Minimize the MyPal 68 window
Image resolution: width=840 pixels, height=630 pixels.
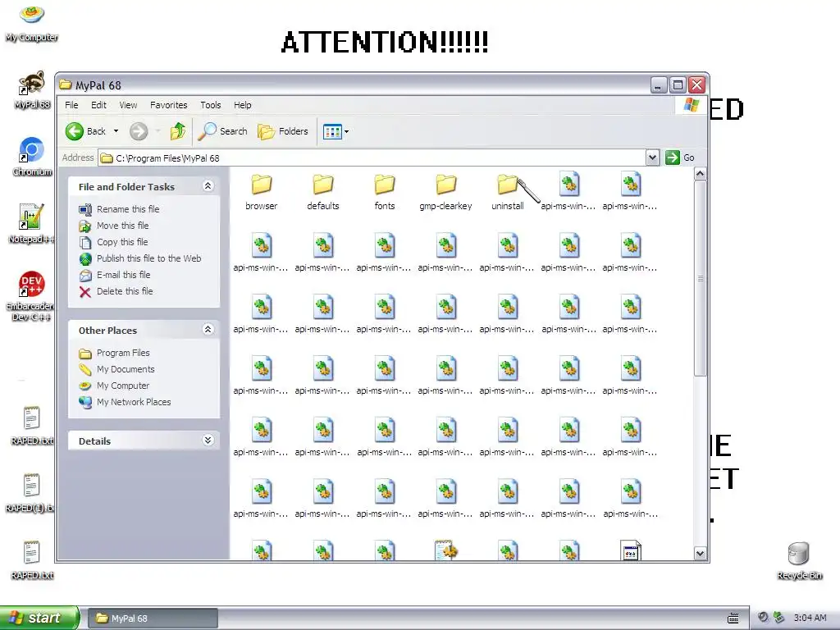coord(659,85)
